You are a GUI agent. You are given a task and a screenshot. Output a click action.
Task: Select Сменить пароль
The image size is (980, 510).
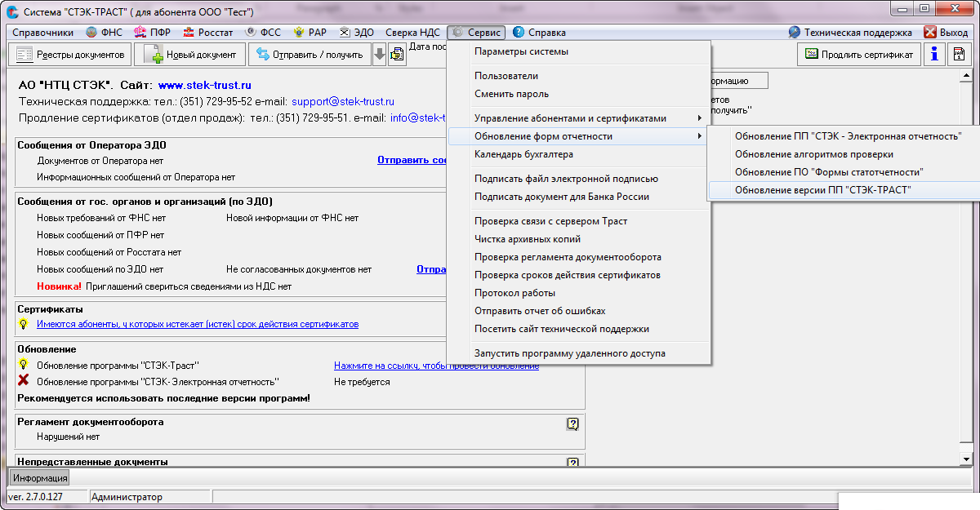580,94
